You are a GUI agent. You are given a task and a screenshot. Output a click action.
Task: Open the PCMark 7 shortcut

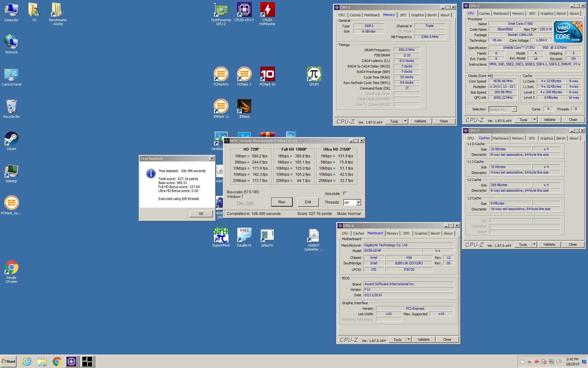coord(244,77)
